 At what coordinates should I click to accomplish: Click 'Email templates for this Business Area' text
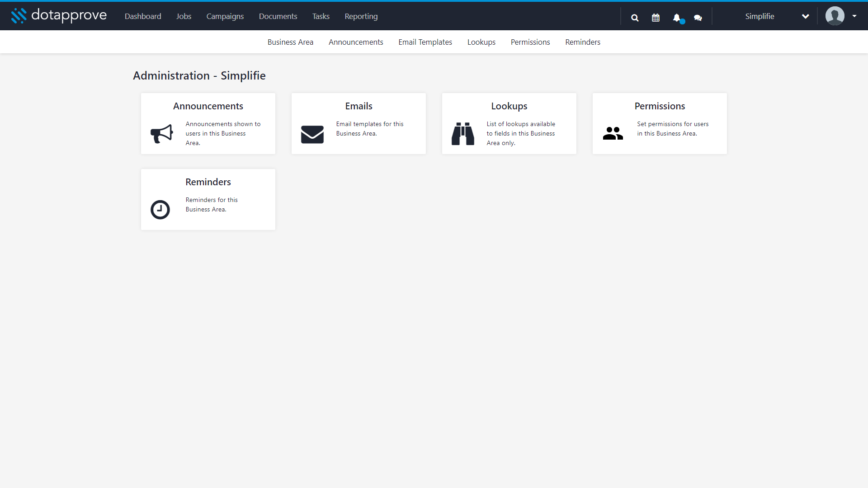pos(370,129)
